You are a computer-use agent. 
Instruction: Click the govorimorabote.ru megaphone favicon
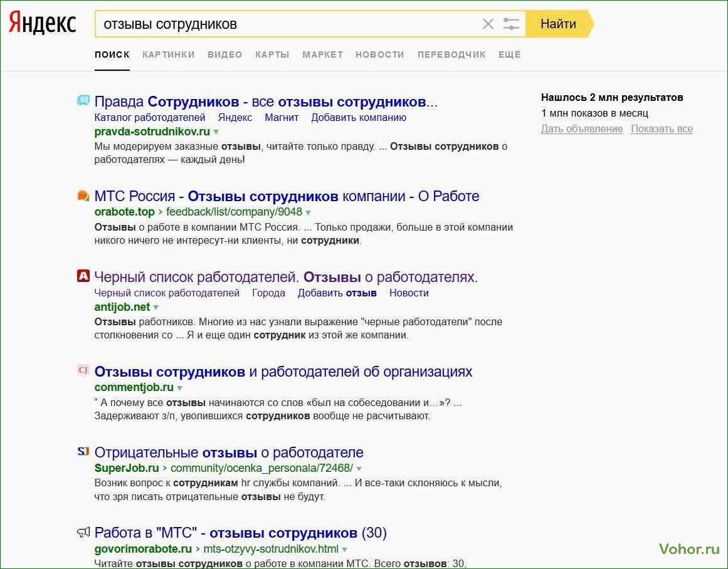83,532
